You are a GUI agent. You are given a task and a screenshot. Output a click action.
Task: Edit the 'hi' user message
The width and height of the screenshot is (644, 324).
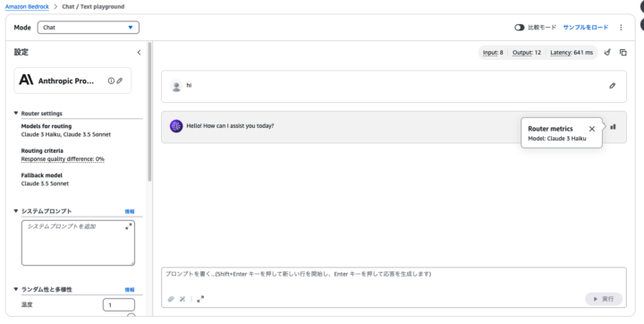613,86
